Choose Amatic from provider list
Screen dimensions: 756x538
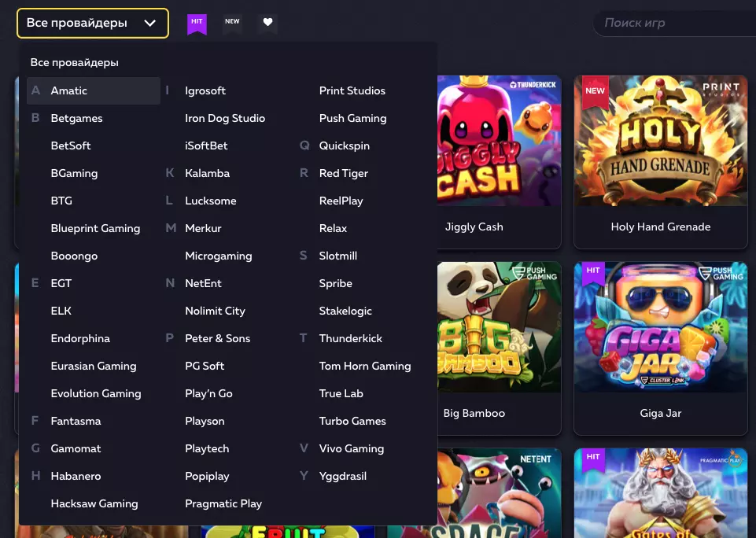pyautogui.click(x=69, y=90)
